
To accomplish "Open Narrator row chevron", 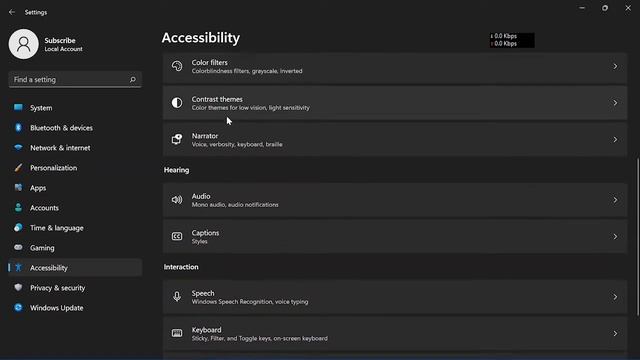I will point(615,140).
